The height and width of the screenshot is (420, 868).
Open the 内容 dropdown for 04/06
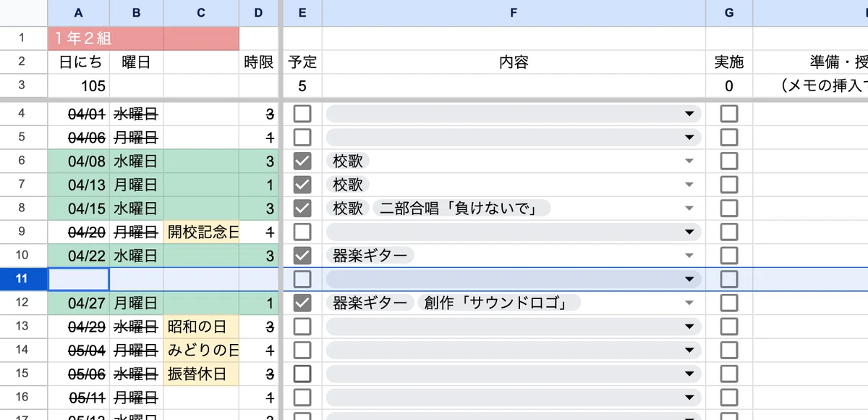click(x=514, y=137)
